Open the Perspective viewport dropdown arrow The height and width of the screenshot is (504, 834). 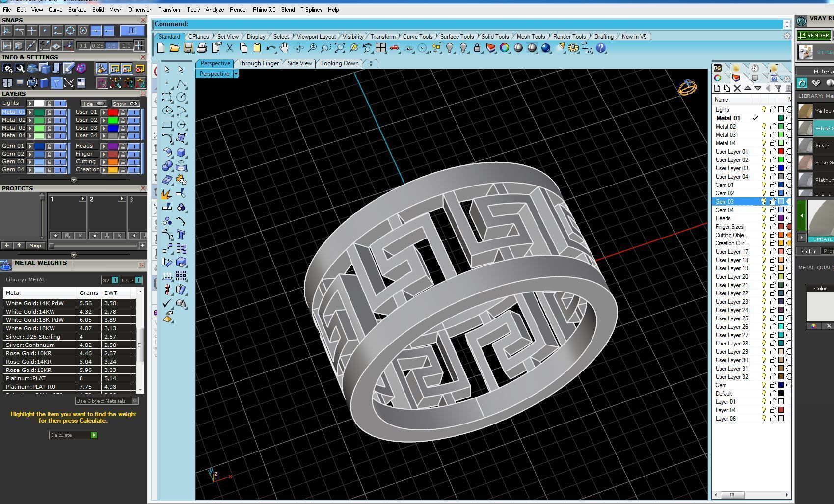pyautogui.click(x=236, y=74)
